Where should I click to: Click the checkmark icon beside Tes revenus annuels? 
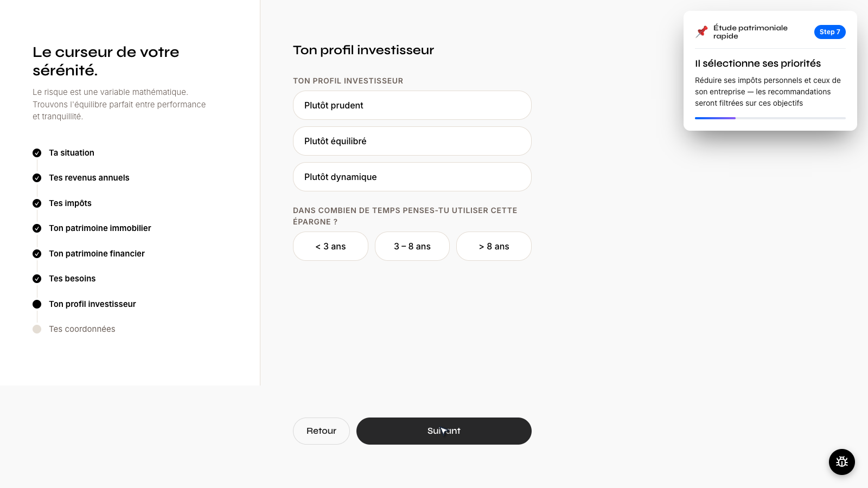37,178
